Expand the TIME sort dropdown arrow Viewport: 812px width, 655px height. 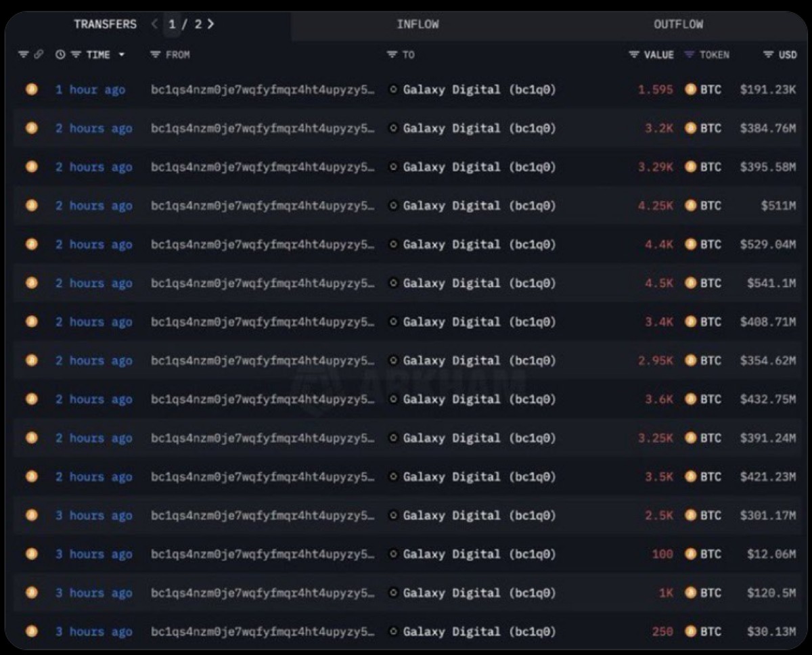click(122, 55)
